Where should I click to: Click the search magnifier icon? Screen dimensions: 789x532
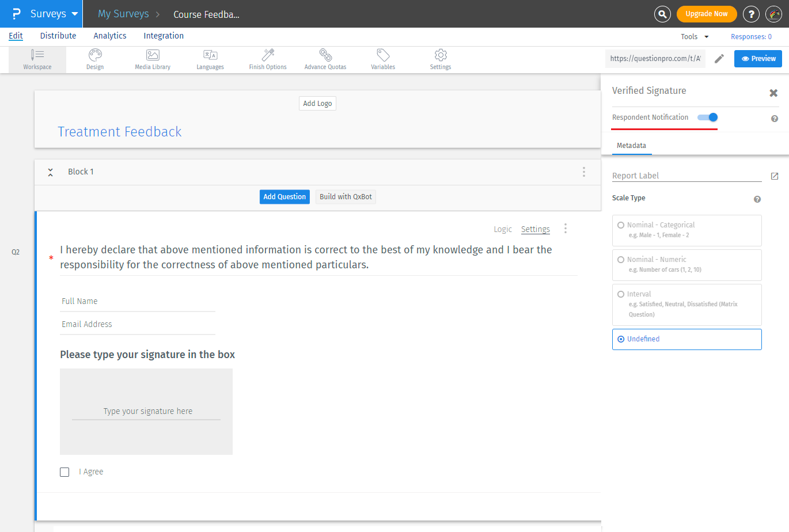pos(662,14)
